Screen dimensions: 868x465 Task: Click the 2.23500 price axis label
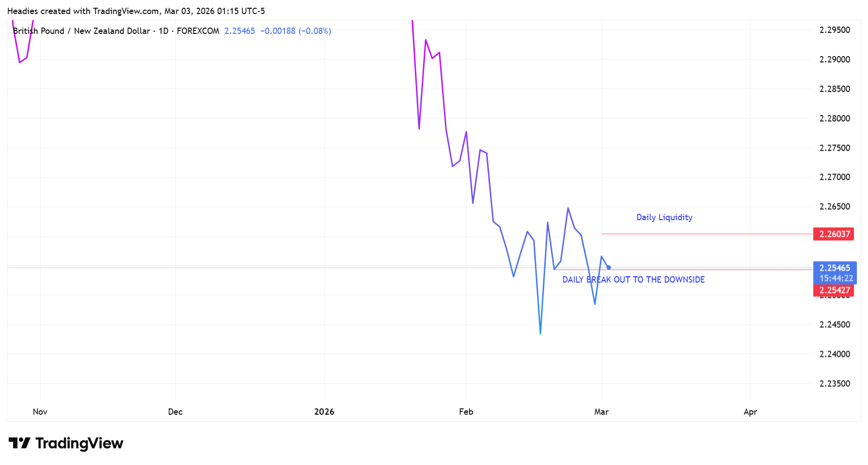coord(834,384)
